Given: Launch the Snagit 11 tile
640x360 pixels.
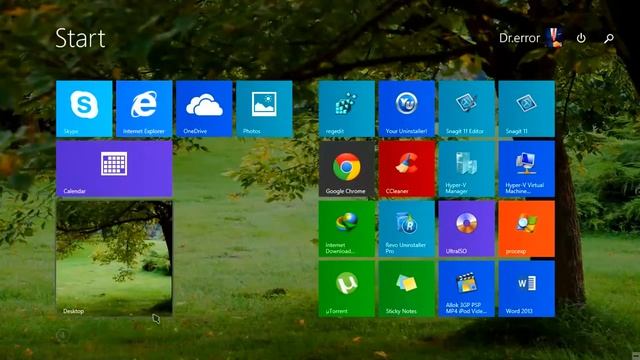Looking at the screenshot, I should (x=527, y=109).
